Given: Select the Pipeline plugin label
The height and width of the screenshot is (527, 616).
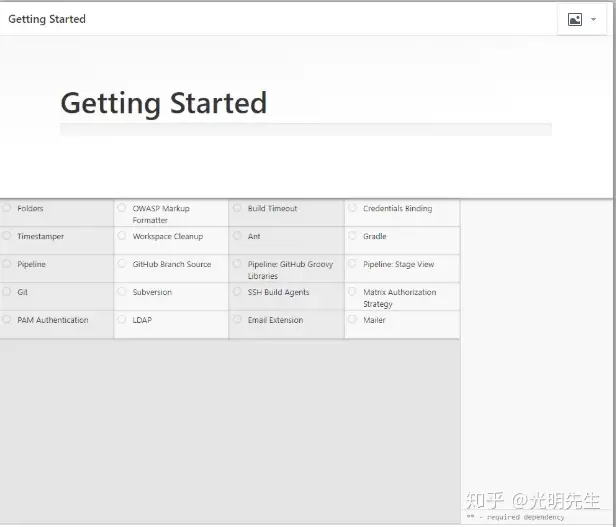Looking at the screenshot, I should coord(31,264).
